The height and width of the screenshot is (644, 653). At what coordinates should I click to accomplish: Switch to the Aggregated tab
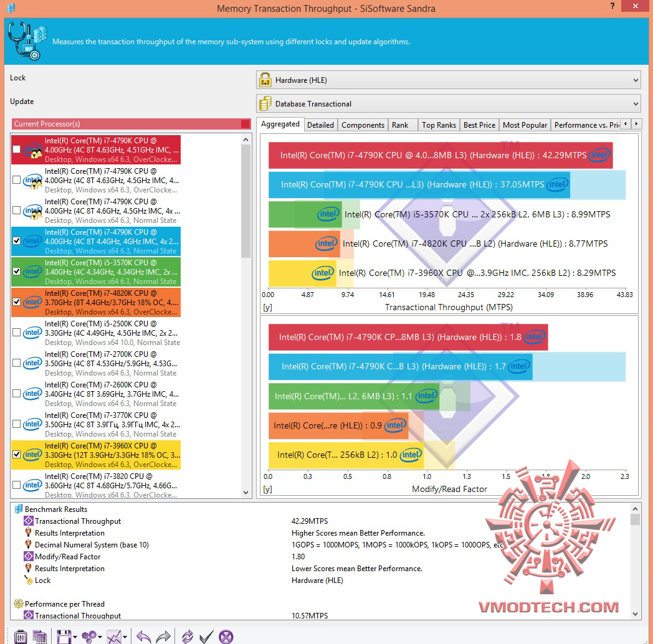pos(280,124)
